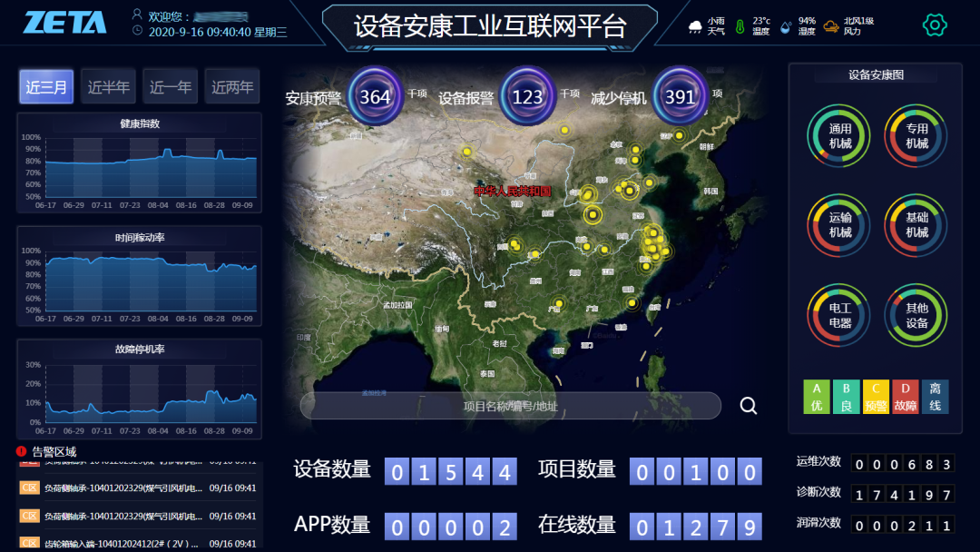Toggle the red D 故障 legend filter
Screen dimensions: 980x552
coord(905,397)
